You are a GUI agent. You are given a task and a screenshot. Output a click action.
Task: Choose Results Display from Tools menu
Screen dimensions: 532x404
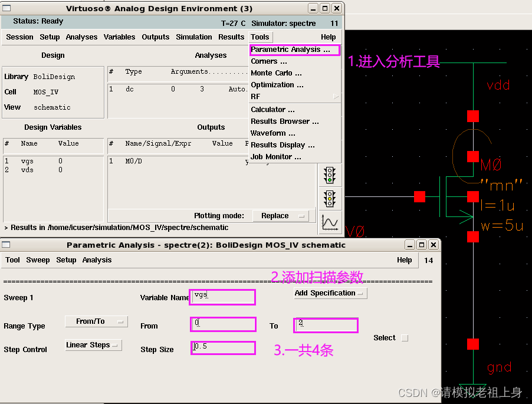(x=294, y=145)
